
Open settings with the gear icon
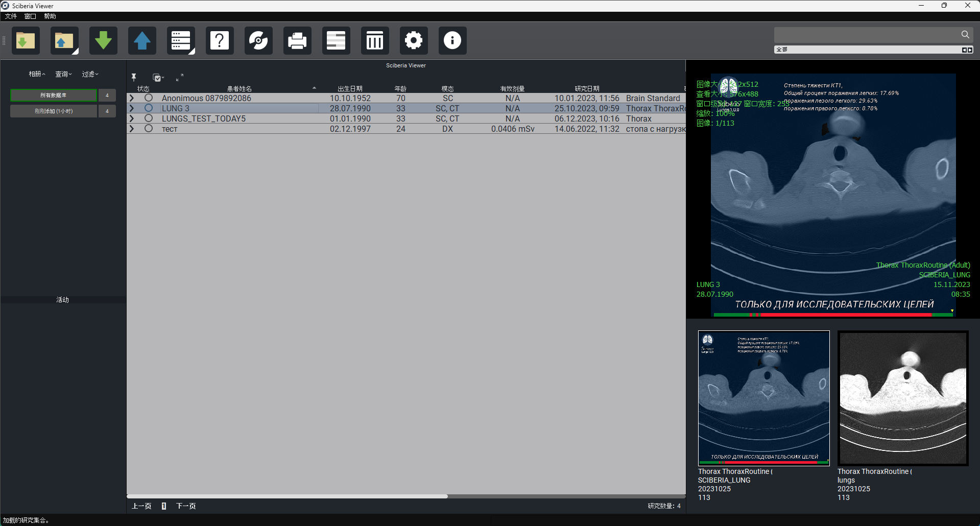pyautogui.click(x=414, y=40)
